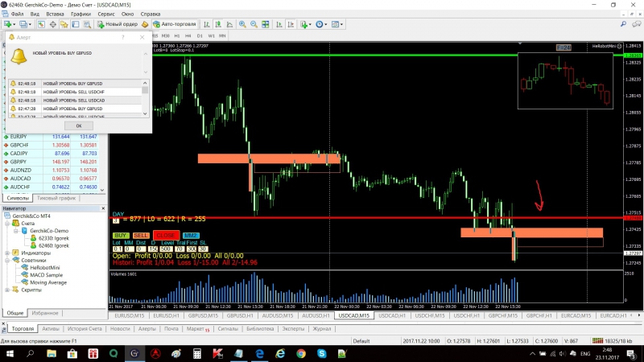Open the Сервис menu
Screen dimensions: 644x362
(x=106, y=14)
